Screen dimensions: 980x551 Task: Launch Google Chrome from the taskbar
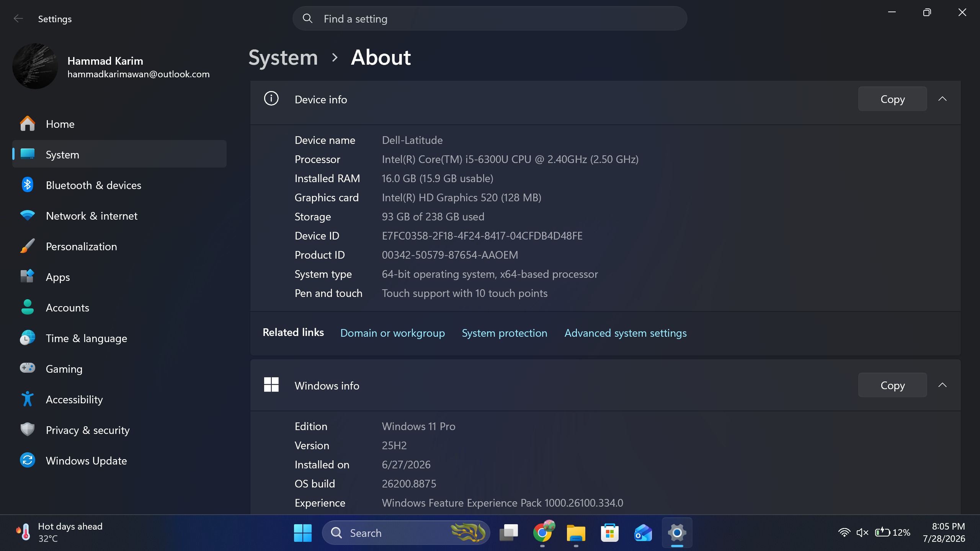pos(542,533)
